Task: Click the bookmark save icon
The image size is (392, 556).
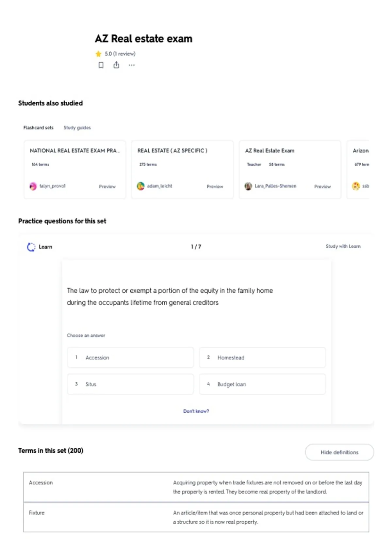Action: point(101,65)
